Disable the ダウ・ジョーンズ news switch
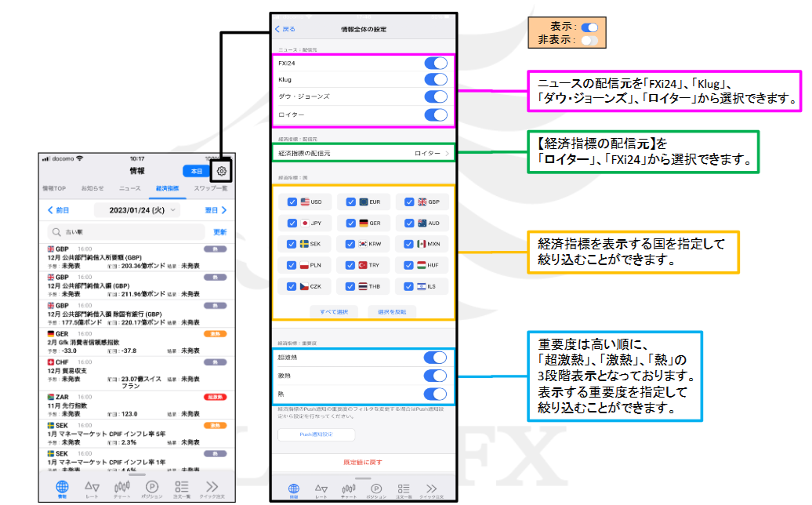Image resolution: width=812 pixels, height=505 pixels. [x=436, y=97]
